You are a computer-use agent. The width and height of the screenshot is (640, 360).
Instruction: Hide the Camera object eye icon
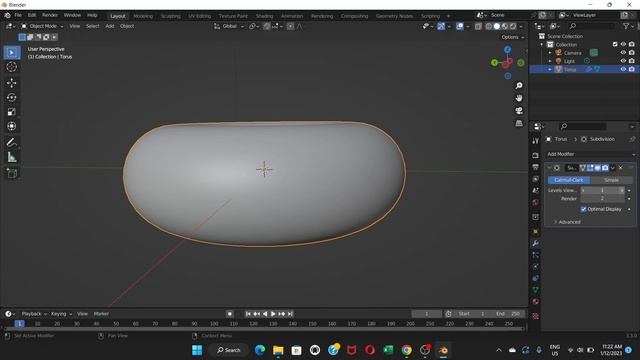[x=623, y=53]
